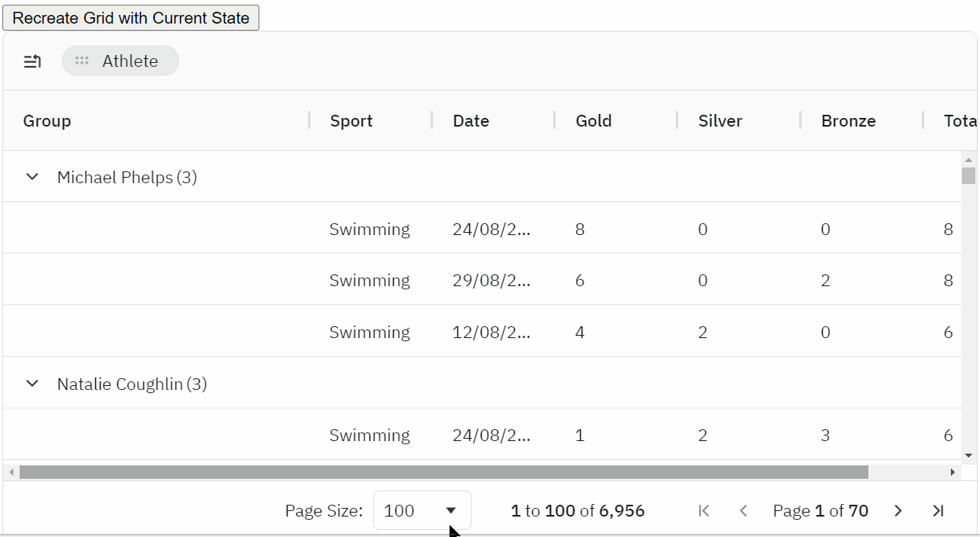Jump to the last page
The height and width of the screenshot is (537, 980).
938,511
